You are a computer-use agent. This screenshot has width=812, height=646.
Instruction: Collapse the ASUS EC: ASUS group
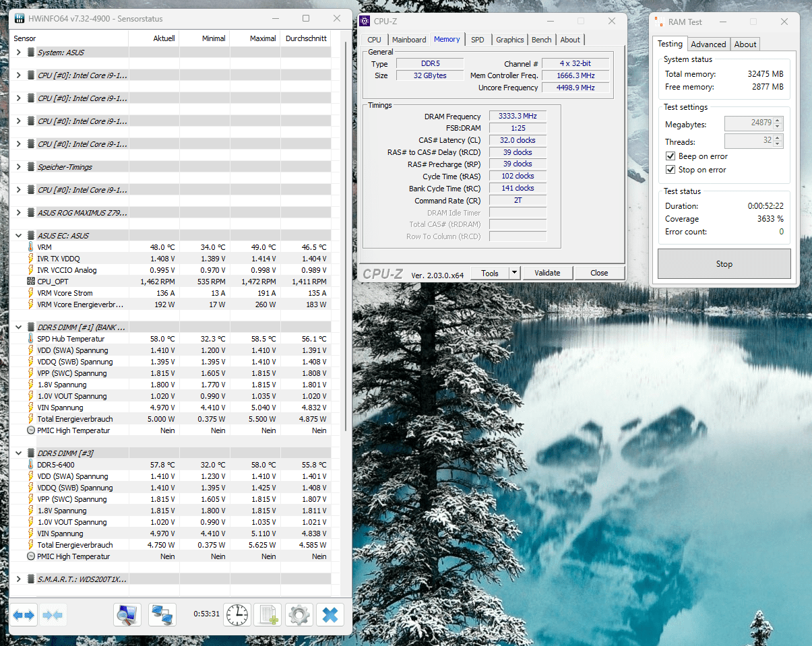coord(19,236)
